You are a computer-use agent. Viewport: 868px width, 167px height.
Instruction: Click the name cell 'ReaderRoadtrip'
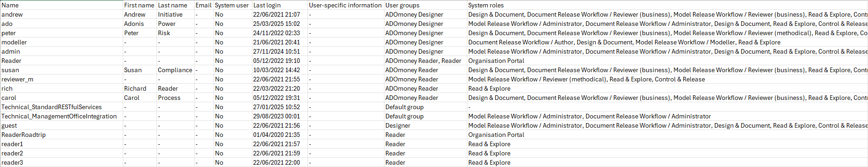click(x=62, y=135)
